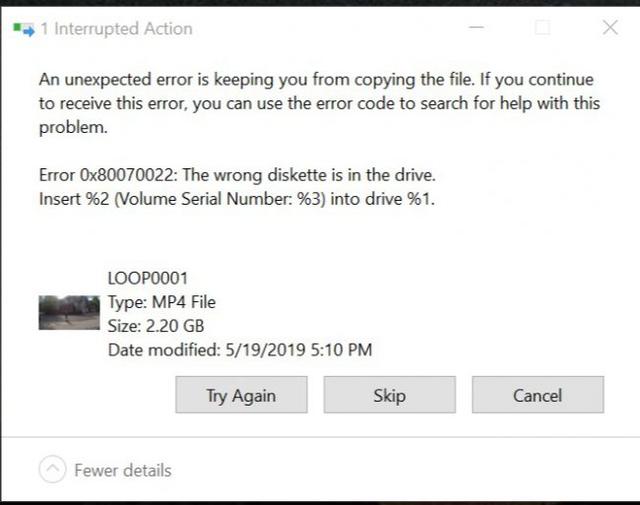Click the Try Again button
The height and width of the screenshot is (505, 640).
[241, 395]
